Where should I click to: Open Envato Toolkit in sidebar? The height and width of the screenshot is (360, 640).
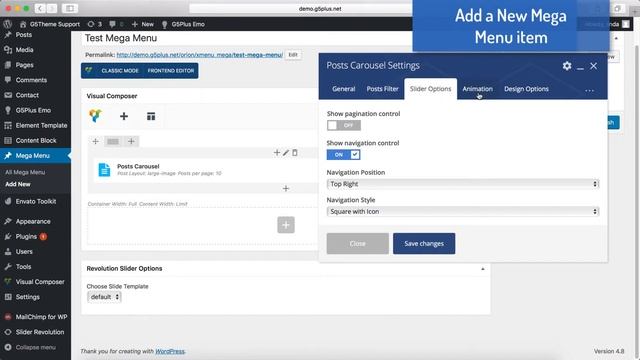pyautogui.click(x=36, y=201)
